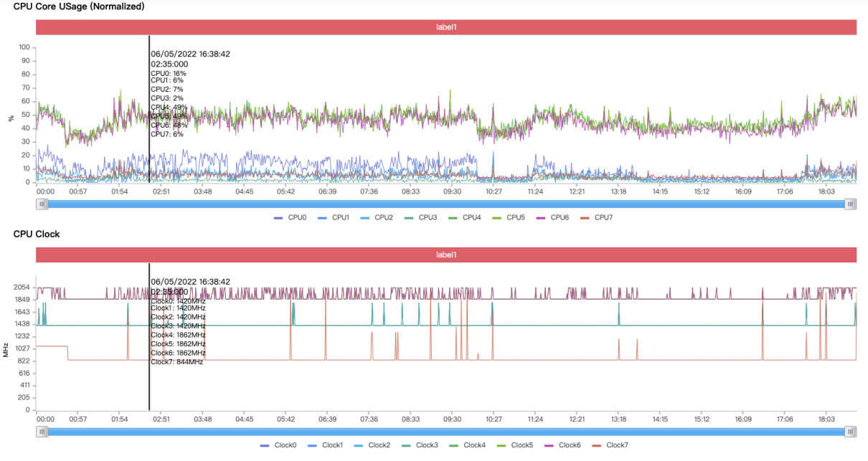Click the "02:35:000" tooltip time in CPU usage chart

tap(169, 64)
